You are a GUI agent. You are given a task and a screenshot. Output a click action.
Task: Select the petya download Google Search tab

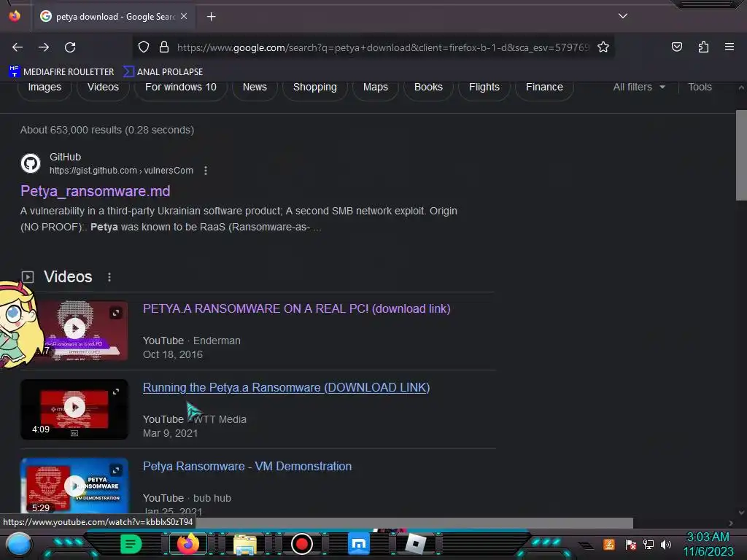[113, 17]
